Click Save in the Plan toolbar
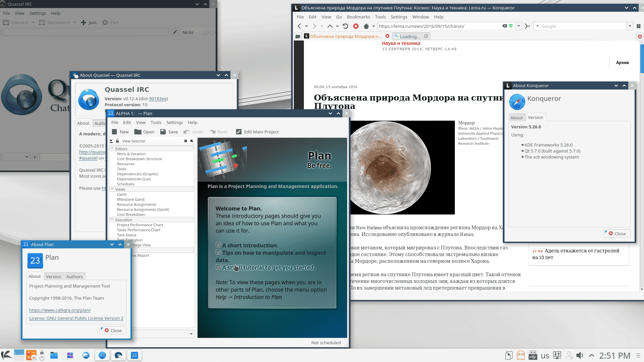 [x=169, y=132]
